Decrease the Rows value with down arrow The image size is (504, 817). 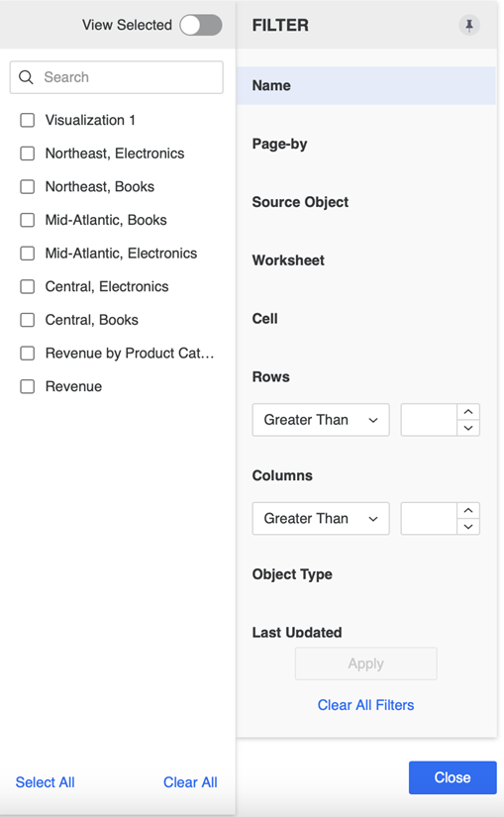(468, 428)
